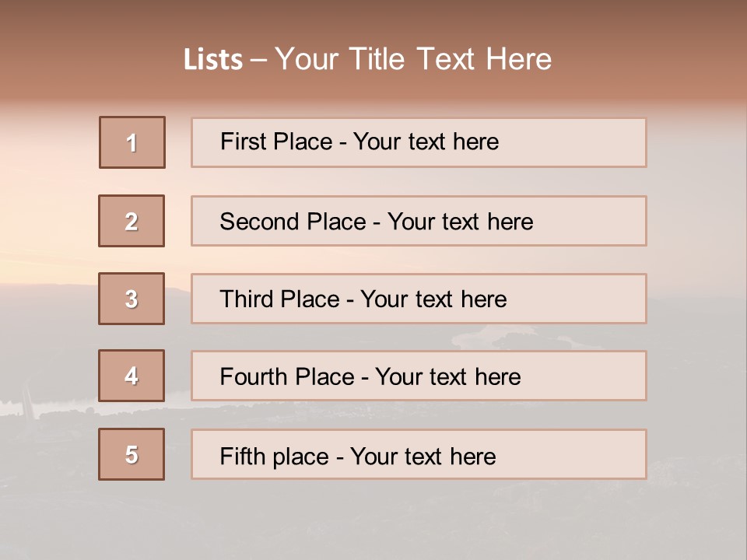Click the words 'Third Place' in the list
Image resolution: width=747 pixels, height=560 pixels.
coord(279,299)
